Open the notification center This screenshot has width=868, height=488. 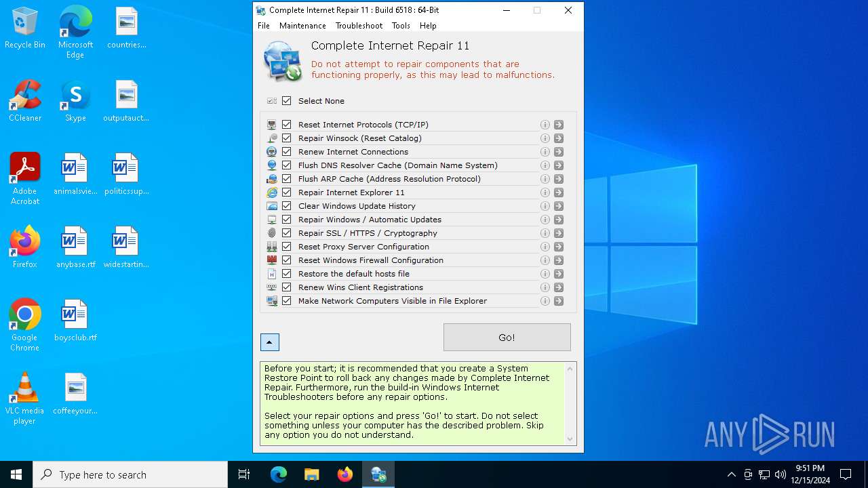[846, 474]
